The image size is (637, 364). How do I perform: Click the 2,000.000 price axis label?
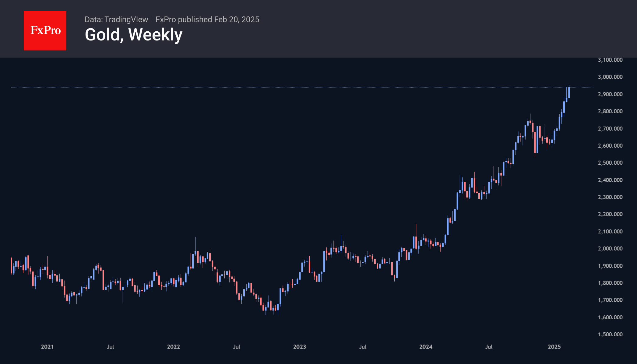point(610,249)
